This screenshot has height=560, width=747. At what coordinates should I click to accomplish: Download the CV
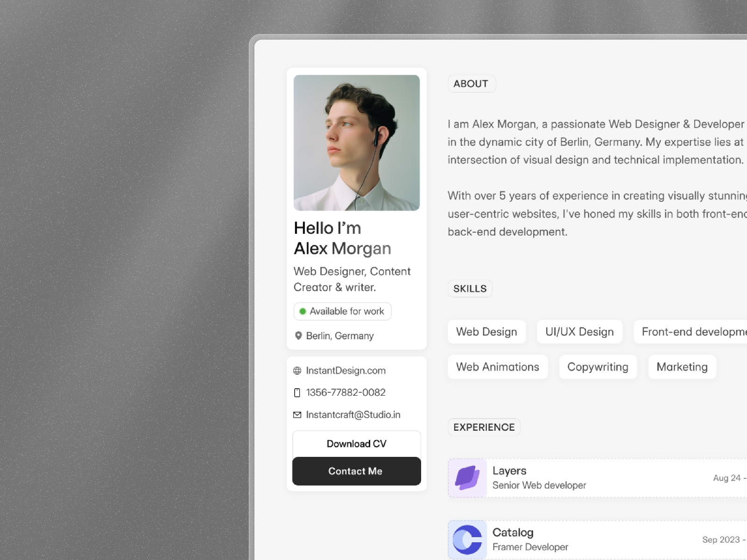point(357,444)
